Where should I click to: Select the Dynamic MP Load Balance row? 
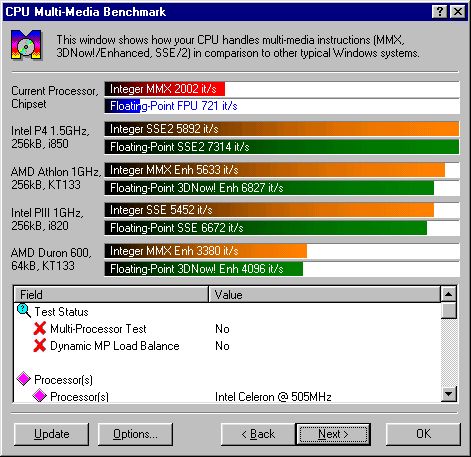click(x=227, y=346)
